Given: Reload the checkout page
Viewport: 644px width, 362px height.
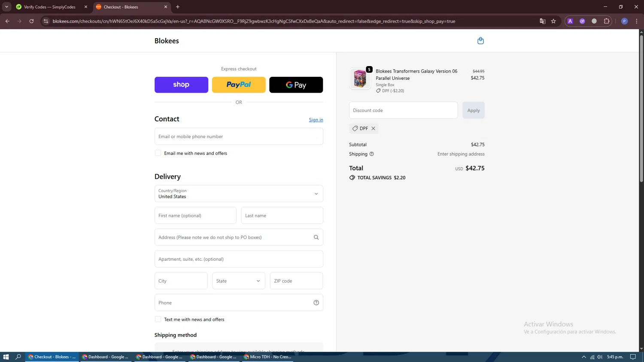Looking at the screenshot, I should tap(31, 21).
